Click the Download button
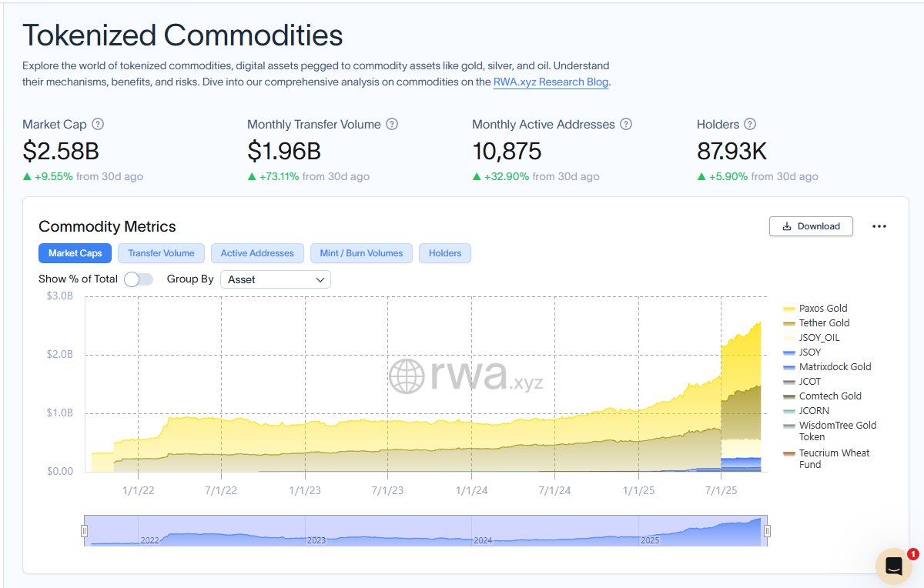Screen dimensions: 924x588 (811, 226)
